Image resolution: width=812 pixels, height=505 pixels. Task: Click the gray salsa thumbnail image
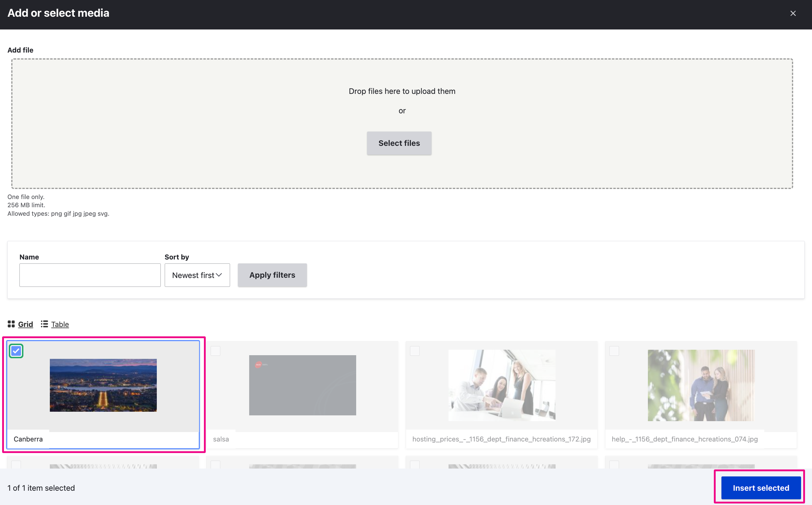coord(302,385)
